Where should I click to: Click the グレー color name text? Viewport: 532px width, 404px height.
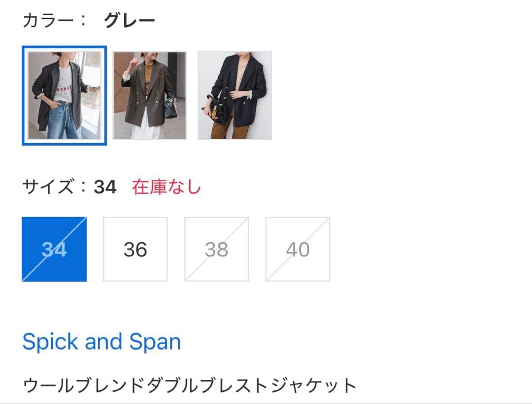point(129,20)
